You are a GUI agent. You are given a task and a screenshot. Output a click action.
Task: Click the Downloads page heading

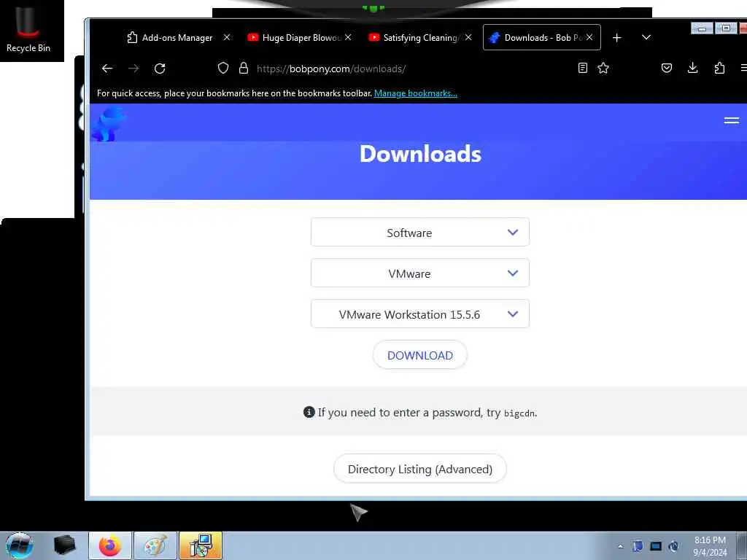420,154
